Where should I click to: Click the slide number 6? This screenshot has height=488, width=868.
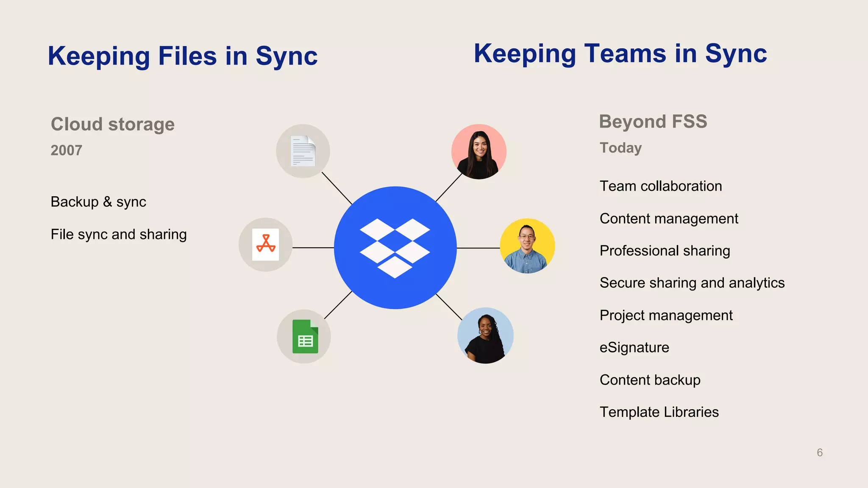tap(820, 452)
